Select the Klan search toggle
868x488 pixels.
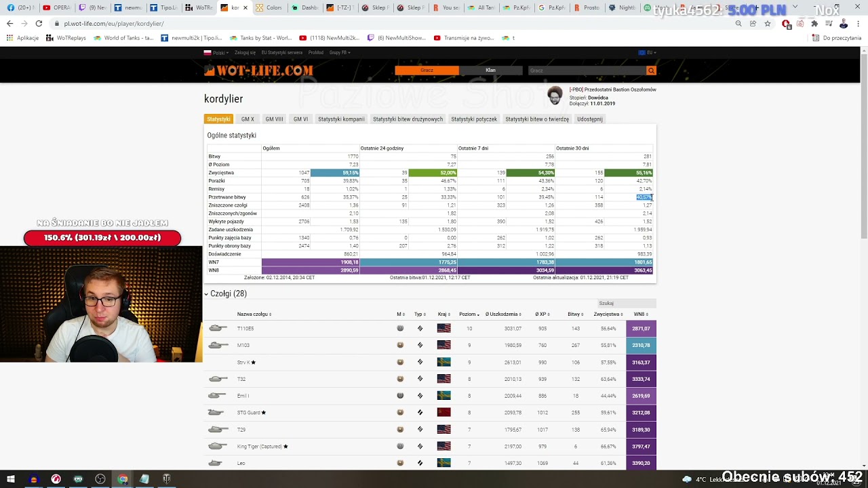(490, 70)
